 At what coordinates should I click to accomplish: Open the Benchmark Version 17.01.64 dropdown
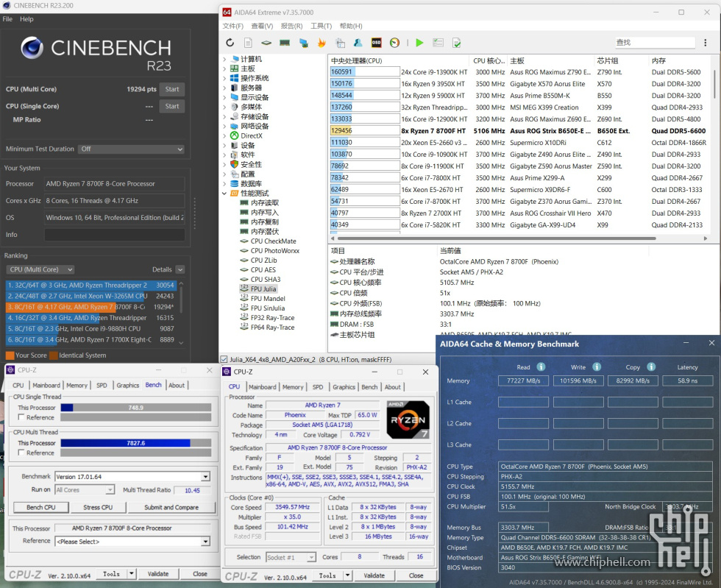pyautogui.click(x=205, y=477)
